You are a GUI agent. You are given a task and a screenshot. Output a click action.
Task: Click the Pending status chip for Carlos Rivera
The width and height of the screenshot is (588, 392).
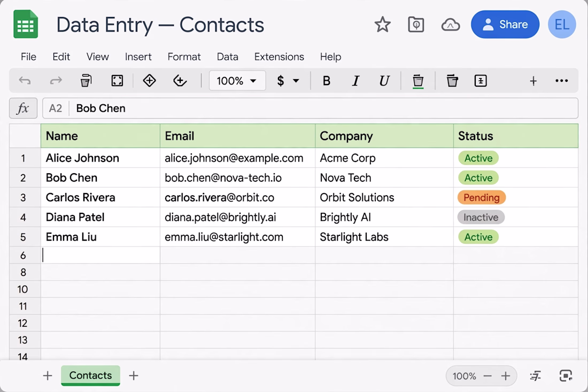[x=482, y=197]
